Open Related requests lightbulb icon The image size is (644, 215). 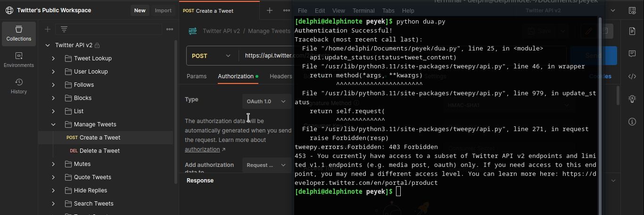tap(632, 99)
